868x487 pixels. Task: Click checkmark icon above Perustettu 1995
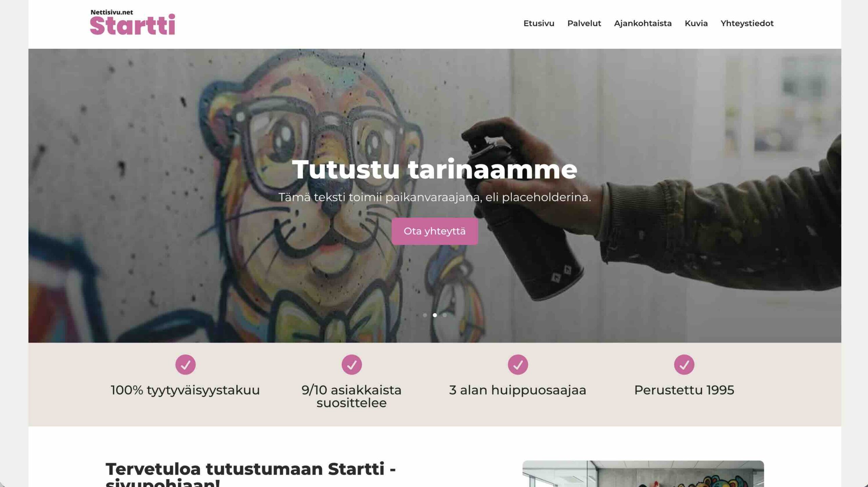coord(684,365)
